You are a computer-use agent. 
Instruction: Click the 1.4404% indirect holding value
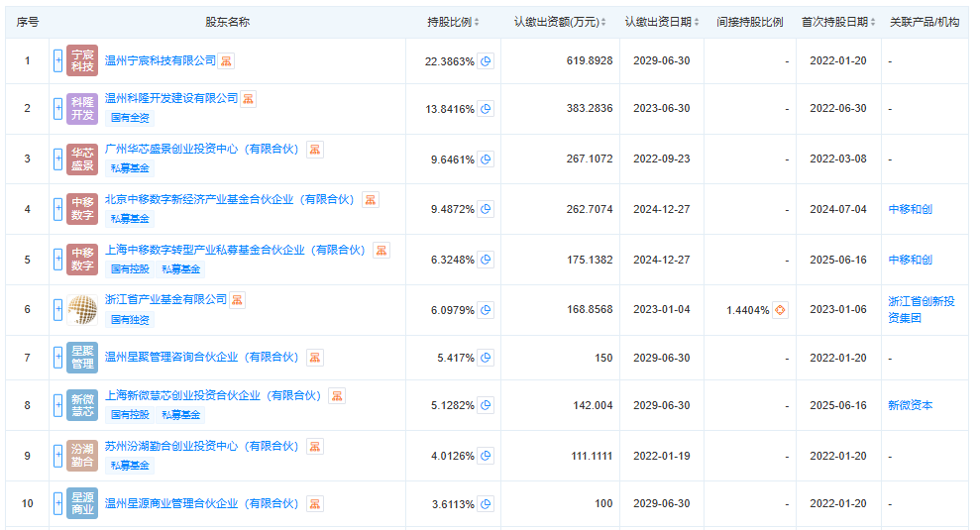pos(747,310)
